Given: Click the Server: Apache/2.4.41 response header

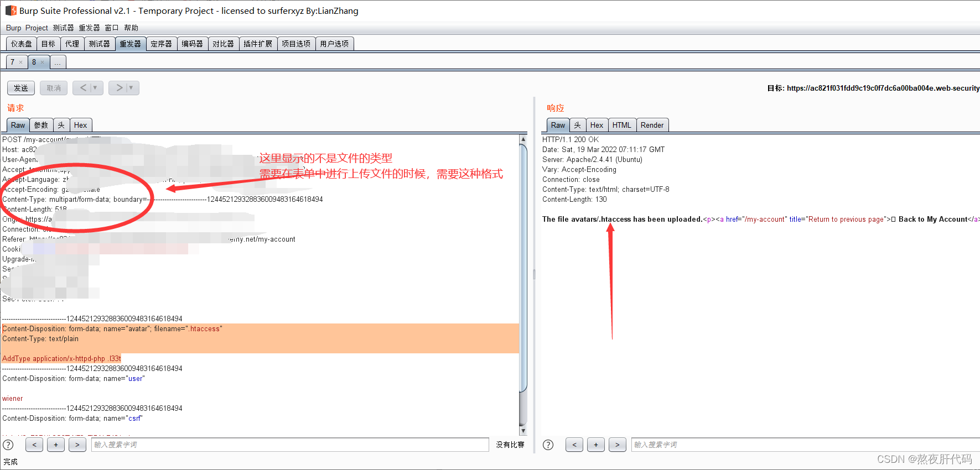Looking at the screenshot, I should tap(592, 160).
